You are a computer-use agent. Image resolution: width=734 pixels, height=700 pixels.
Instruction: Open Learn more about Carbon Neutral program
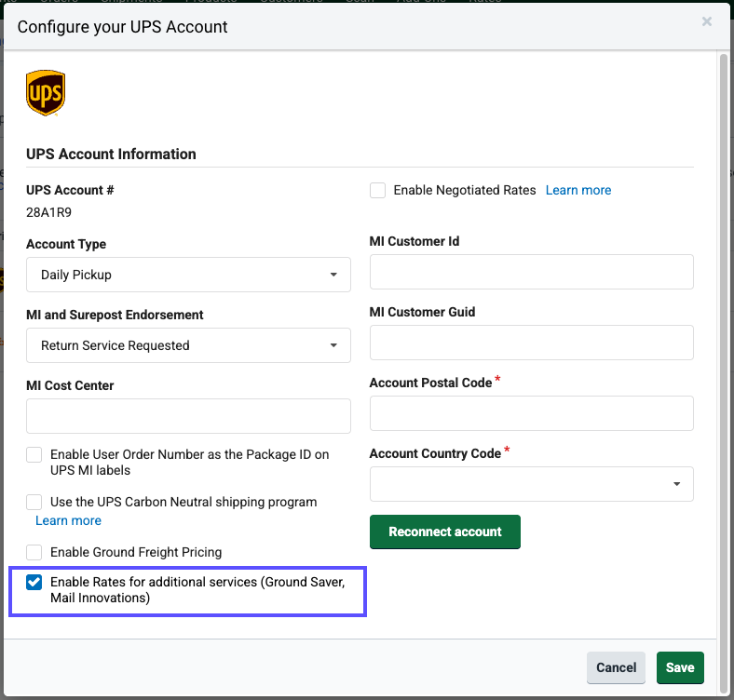[x=68, y=520]
